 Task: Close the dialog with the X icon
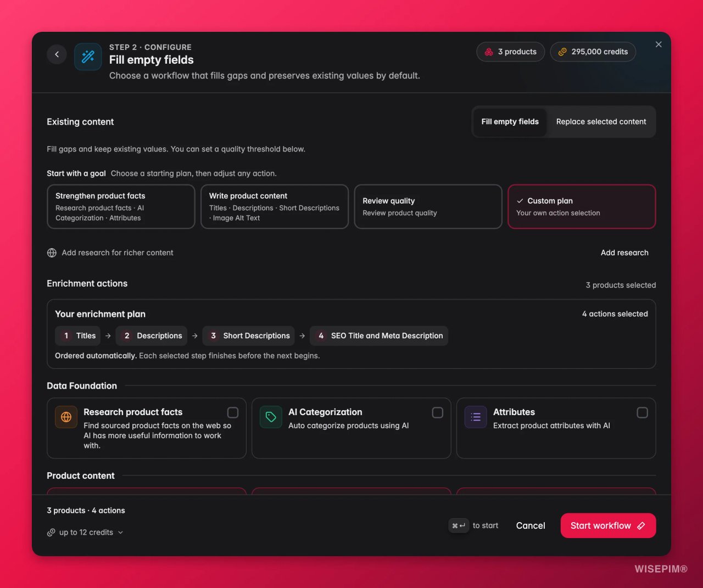coord(659,44)
